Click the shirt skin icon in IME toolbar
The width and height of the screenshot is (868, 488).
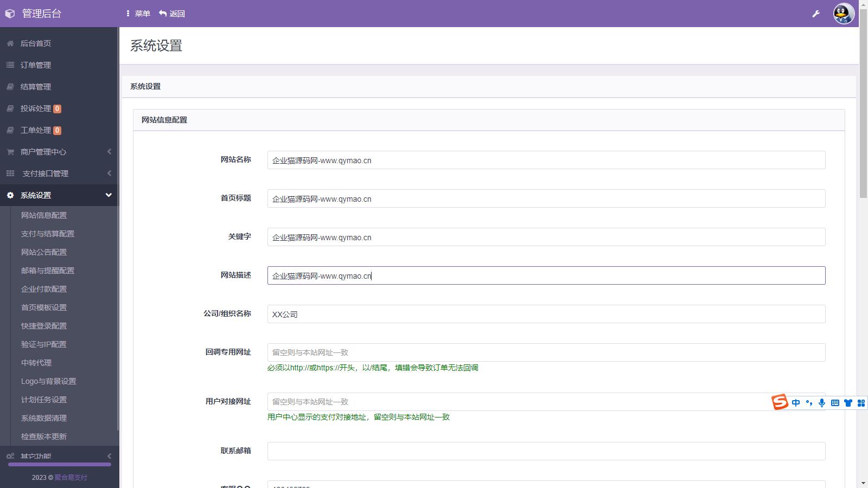848,403
